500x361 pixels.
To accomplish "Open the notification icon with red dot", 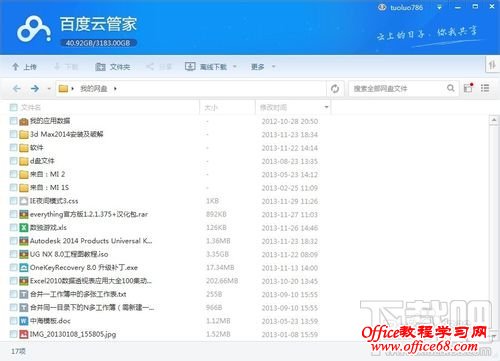I will 469,88.
